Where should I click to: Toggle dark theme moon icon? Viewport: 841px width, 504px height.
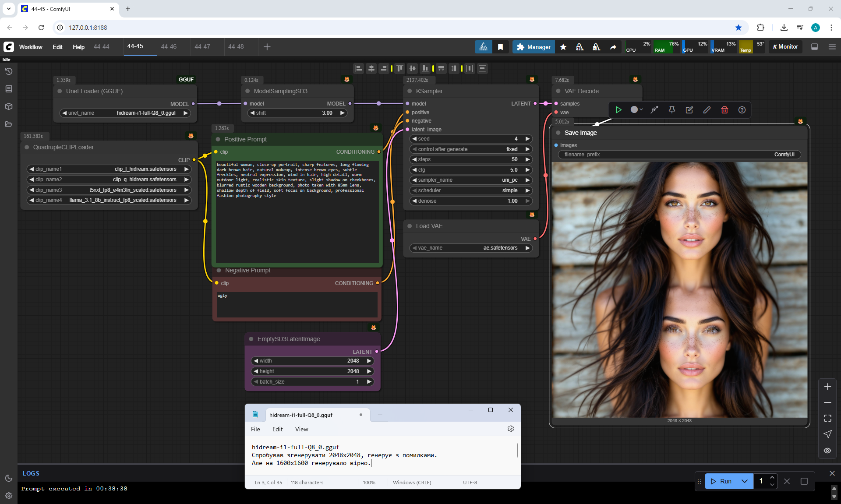pyautogui.click(x=8, y=478)
